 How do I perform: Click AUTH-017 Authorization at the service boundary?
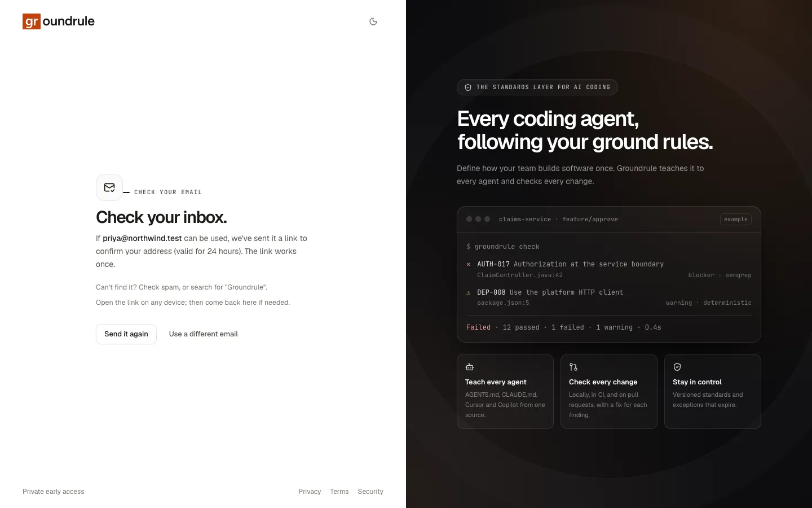(570, 264)
